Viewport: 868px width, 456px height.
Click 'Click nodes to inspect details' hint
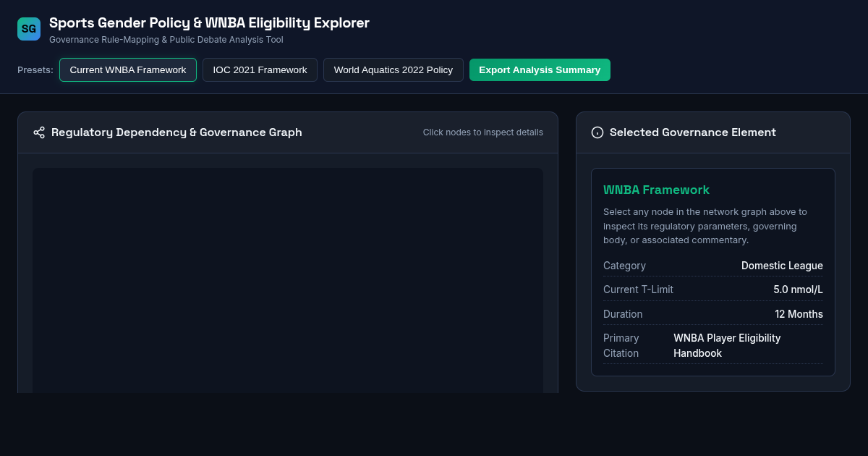click(483, 132)
